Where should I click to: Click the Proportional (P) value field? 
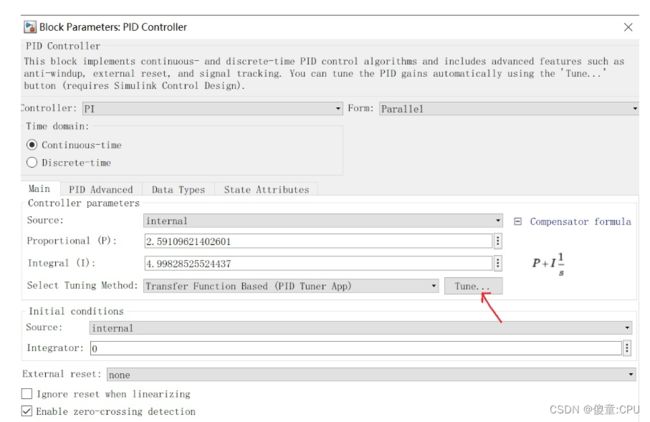tap(318, 241)
